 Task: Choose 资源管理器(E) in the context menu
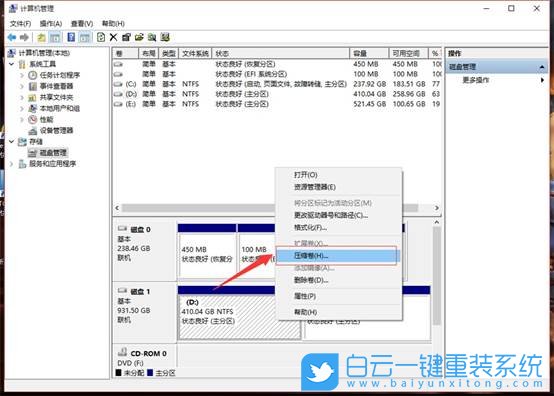(338, 187)
